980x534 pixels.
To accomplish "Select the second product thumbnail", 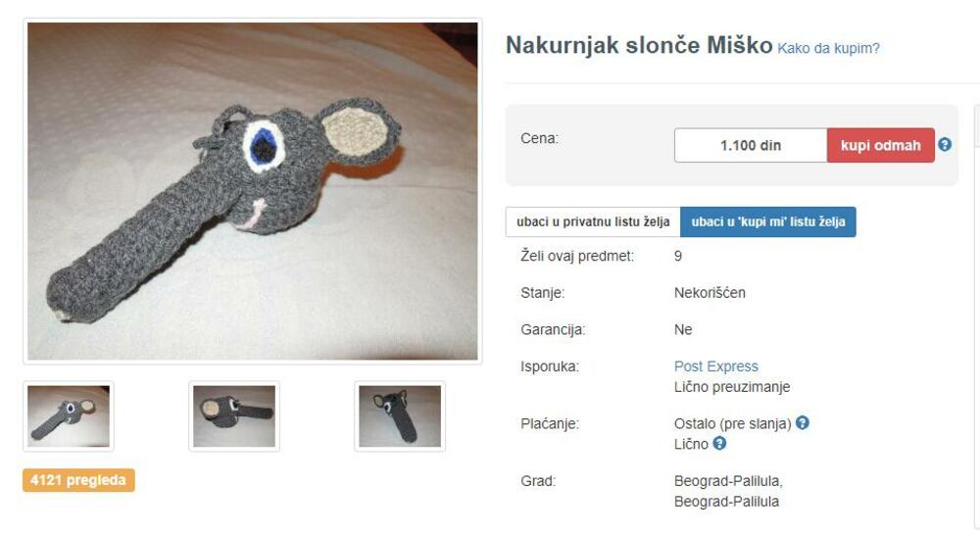I will tap(234, 416).
